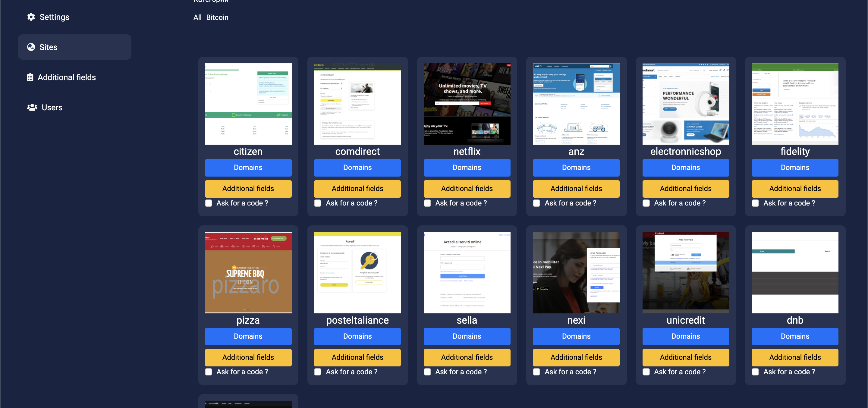Open Additional fields for posteItaliance
Screen dimensions: 868x408
point(357,357)
